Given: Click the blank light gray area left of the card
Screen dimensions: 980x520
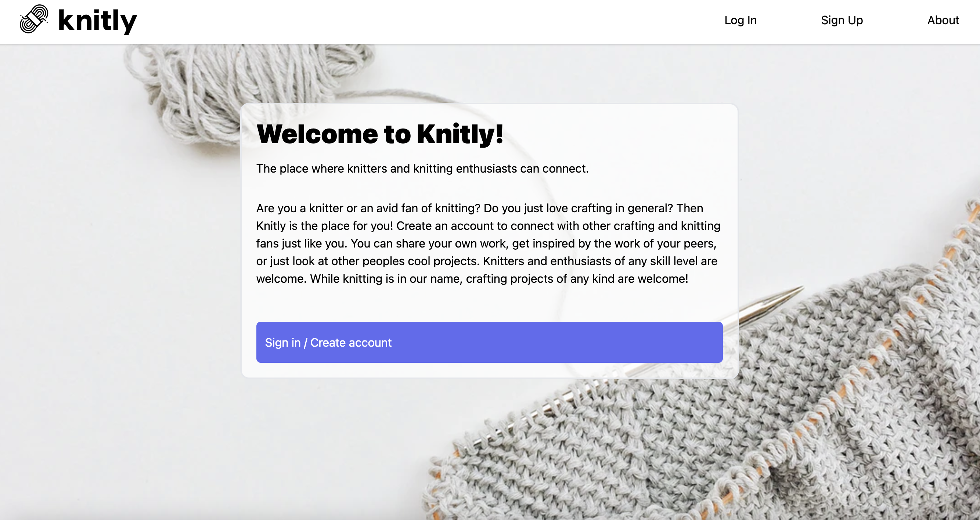Looking at the screenshot, I should click(114, 285).
